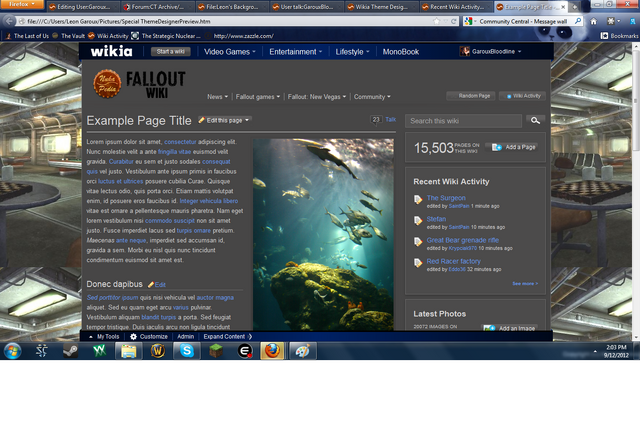This screenshot has width=640, height=422.
Task: Click the wiki search magnifier button
Action: click(x=535, y=120)
